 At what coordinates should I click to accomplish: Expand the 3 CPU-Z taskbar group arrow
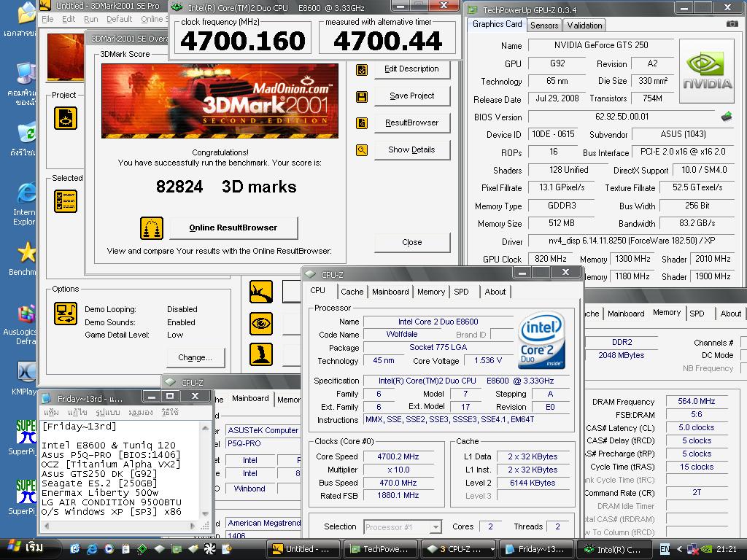click(492, 549)
